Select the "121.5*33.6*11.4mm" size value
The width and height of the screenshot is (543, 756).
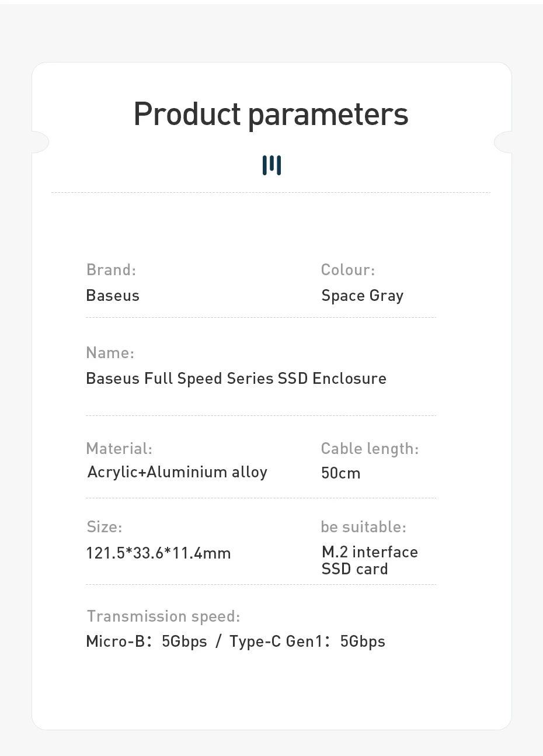pos(158,553)
